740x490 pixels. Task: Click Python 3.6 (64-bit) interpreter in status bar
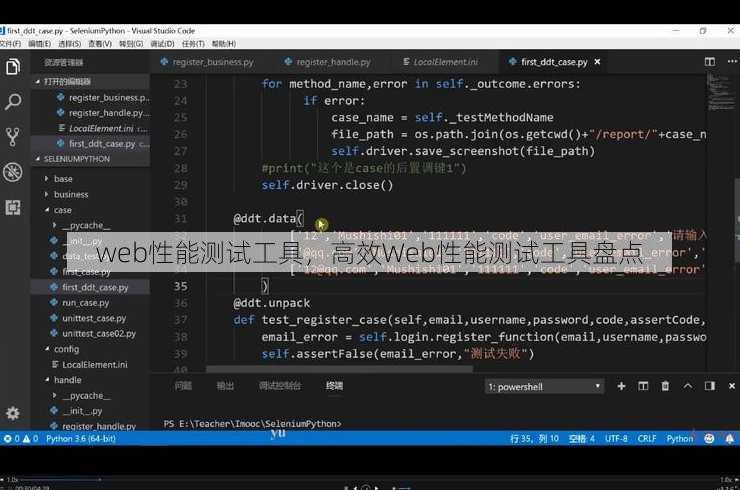point(81,439)
